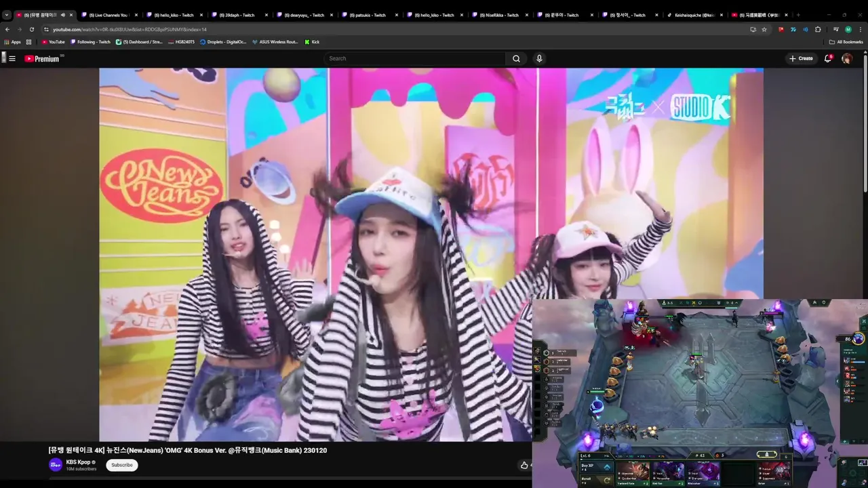Expand the All Bookmarks folder
Viewport: 868px width, 488px height.
tap(846, 42)
